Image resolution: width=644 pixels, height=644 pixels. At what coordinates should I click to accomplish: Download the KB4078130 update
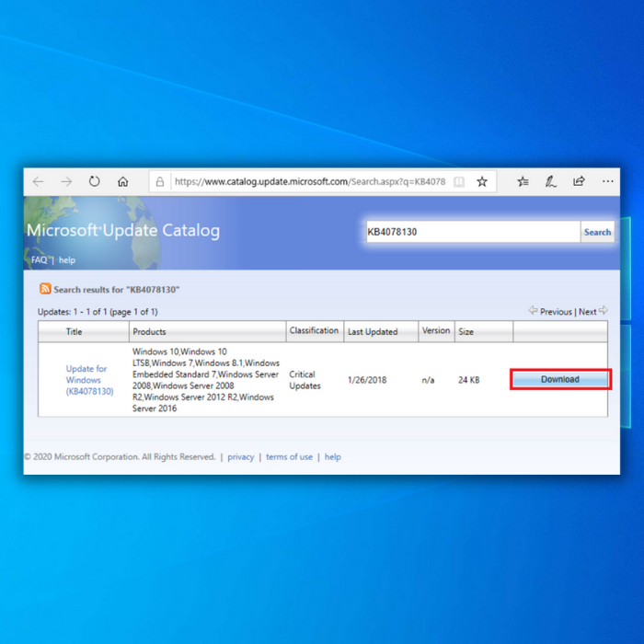tap(559, 379)
